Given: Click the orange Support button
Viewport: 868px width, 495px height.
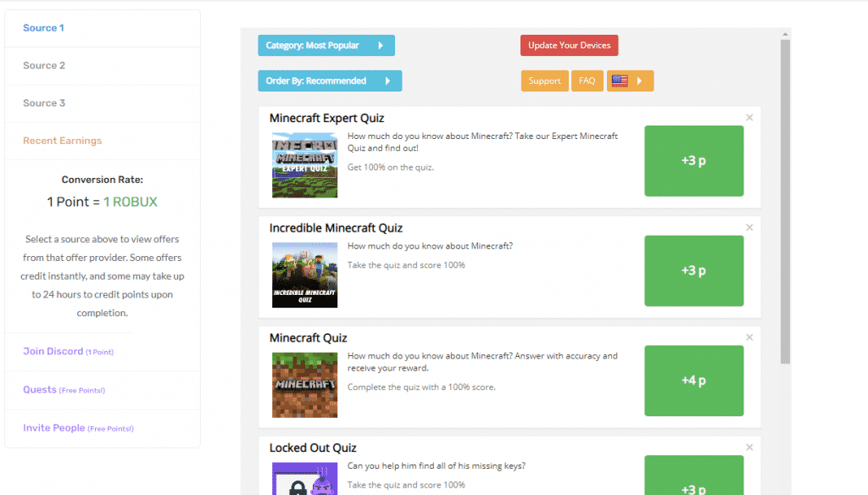Looking at the screenshot, I should point(544,81).
